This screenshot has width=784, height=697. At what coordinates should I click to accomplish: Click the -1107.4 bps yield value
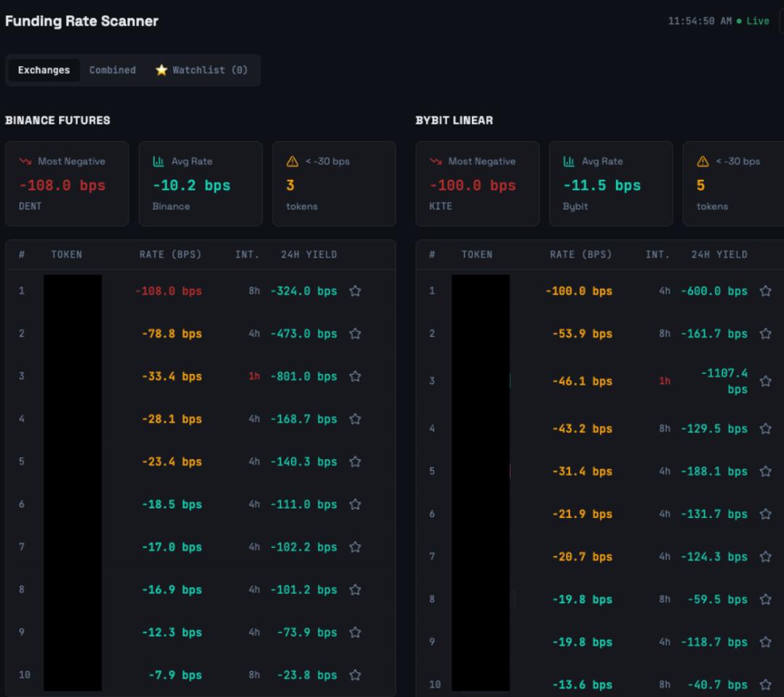coord(724,381)
